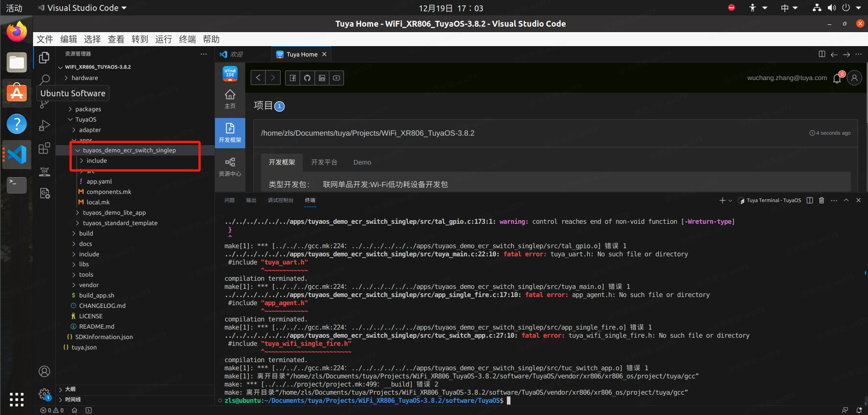Add a new terminal with plus icon

(722, 200)
